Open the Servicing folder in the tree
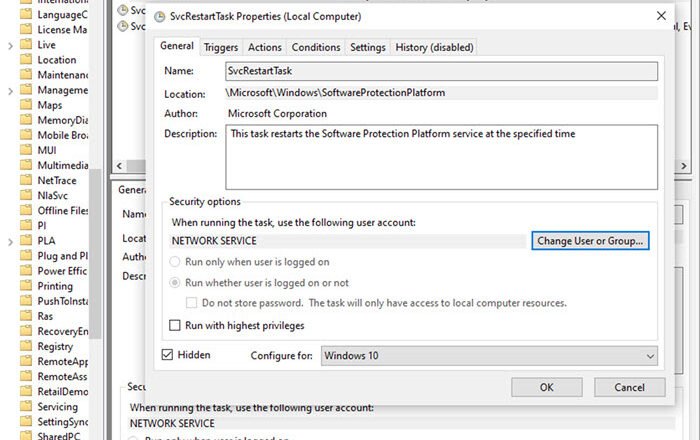The width and height of the screenshot is (700, 440). point(57,407)
